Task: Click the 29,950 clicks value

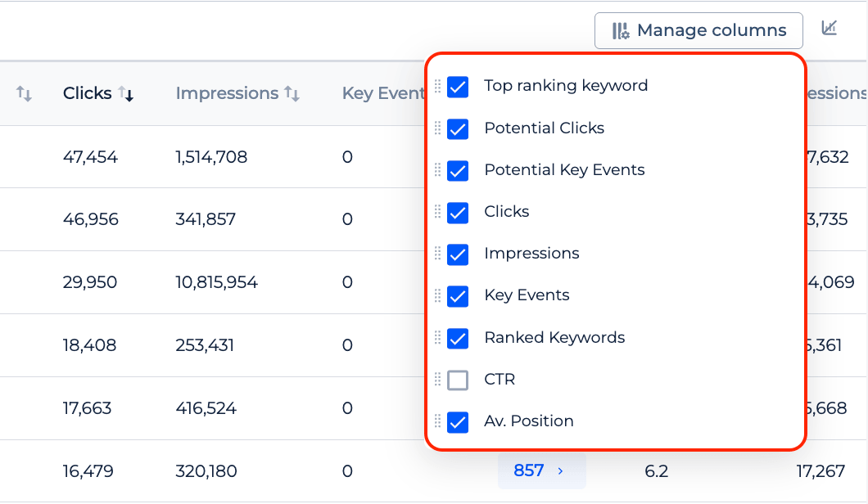Action: click(90, 283)
